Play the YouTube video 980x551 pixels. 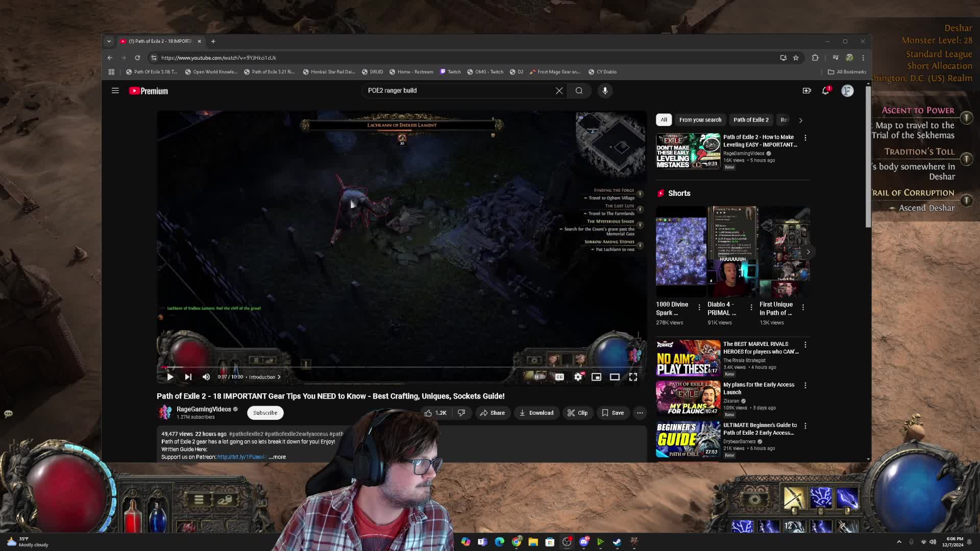(170, 377)
